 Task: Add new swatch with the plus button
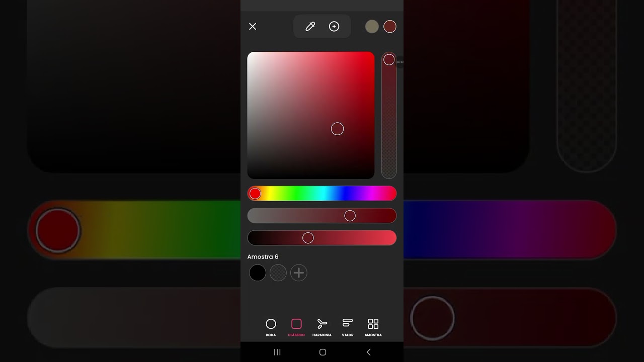299,273
